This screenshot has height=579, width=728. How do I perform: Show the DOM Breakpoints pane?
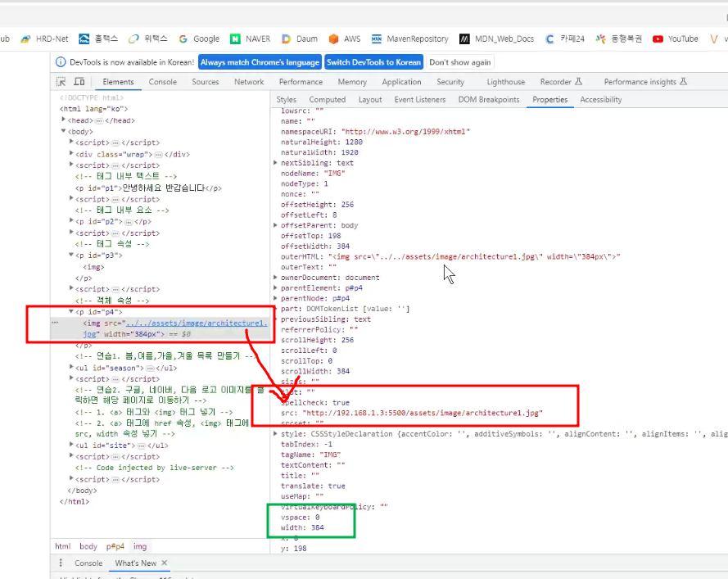coord(489,99)
